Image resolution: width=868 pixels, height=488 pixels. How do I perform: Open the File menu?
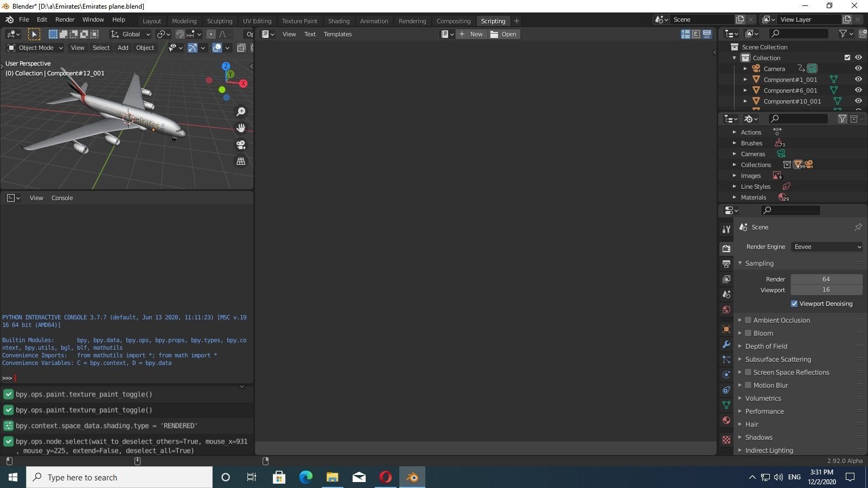(x=24, y=20)
